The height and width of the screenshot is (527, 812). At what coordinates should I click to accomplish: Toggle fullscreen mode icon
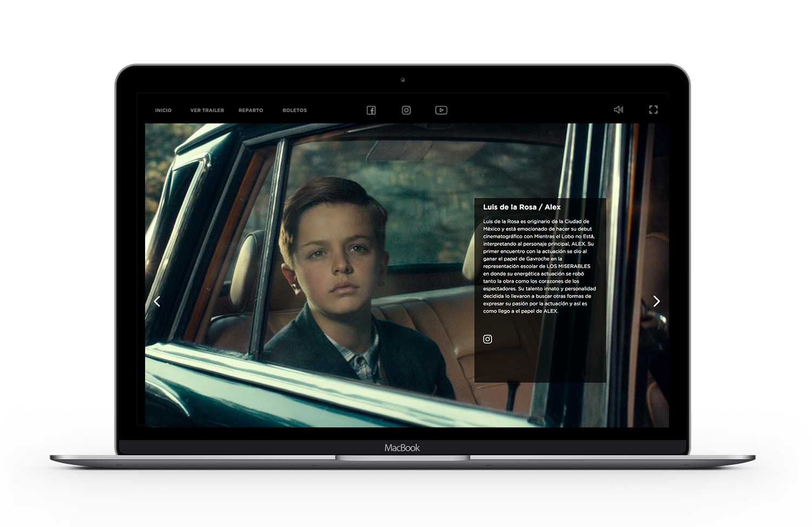653,110
